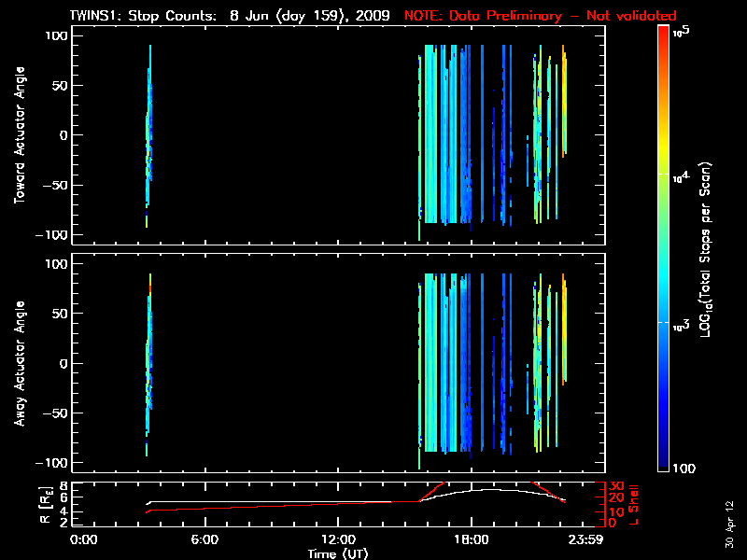747x560 pixels.
Task: Select the "Away Actuator Angle" axis label
Action: (19, 363)
